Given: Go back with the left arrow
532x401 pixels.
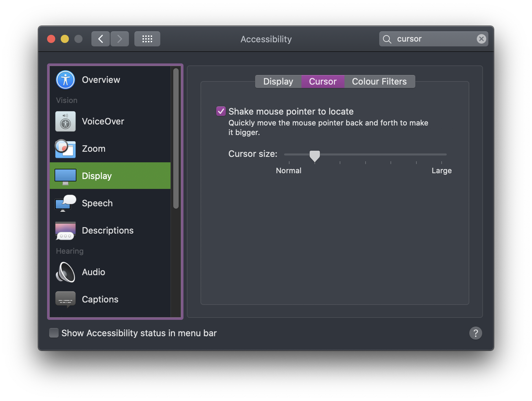Looking at the screenshot, I should pyautogui.click(x=101, y=39).
